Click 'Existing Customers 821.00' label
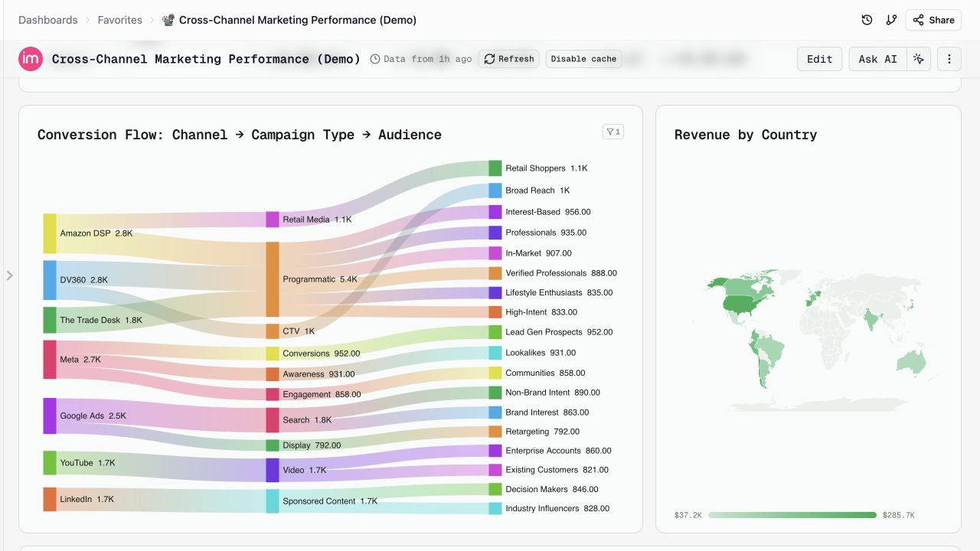The height and width of the screenshot is (551, 980). point(557,470)
